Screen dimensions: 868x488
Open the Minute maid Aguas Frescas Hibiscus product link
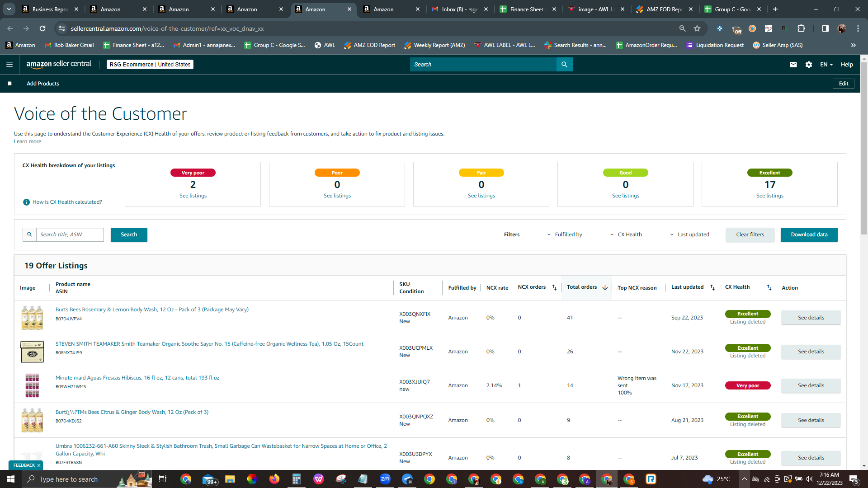coord(137,378)
